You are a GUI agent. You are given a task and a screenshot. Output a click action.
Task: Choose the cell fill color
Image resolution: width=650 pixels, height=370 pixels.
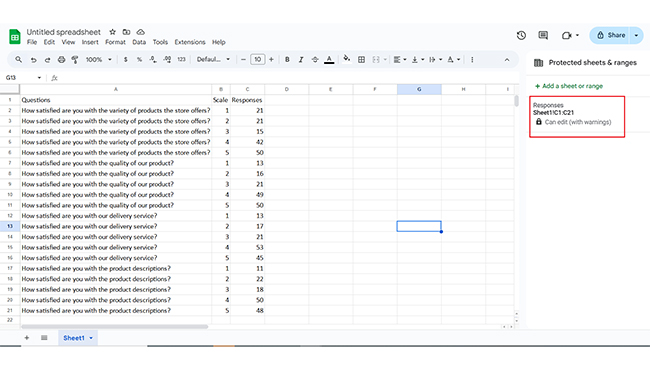tap(347, 59)
